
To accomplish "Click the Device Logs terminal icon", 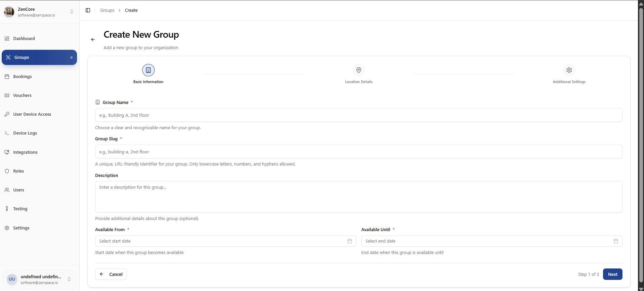I will coord(7,133).
